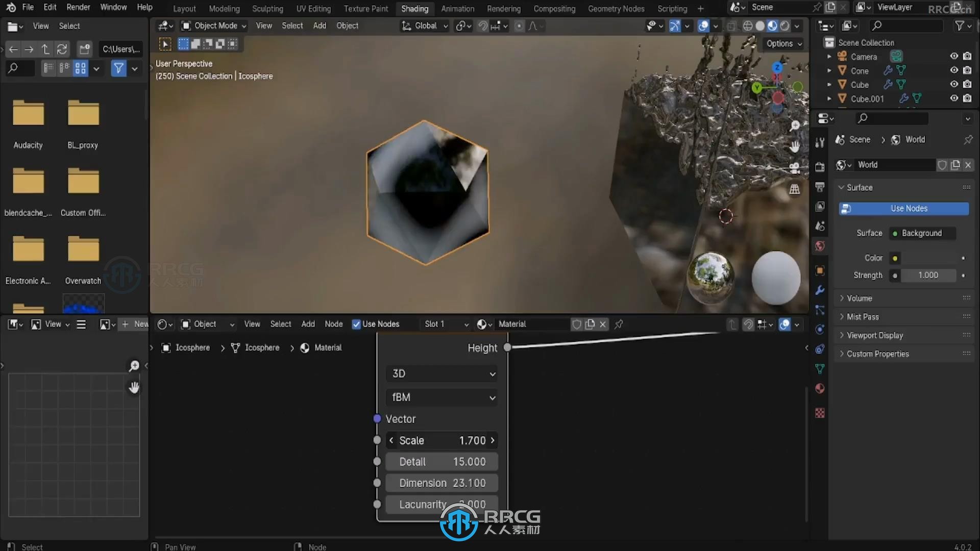
Task: Unlink the World datablock
Action: coord(968,165)
